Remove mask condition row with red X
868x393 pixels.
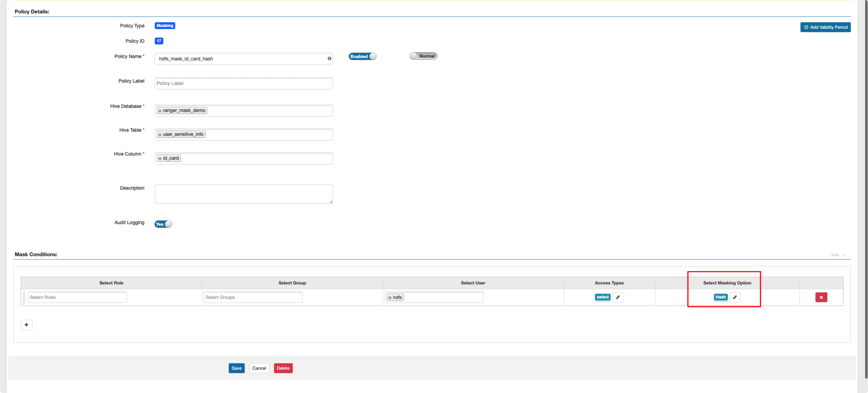821,297
